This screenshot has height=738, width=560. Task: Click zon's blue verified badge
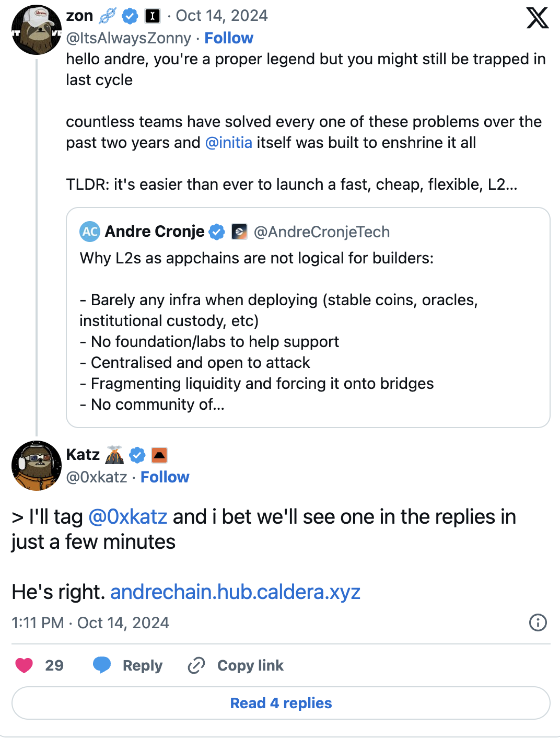[130, 16]
